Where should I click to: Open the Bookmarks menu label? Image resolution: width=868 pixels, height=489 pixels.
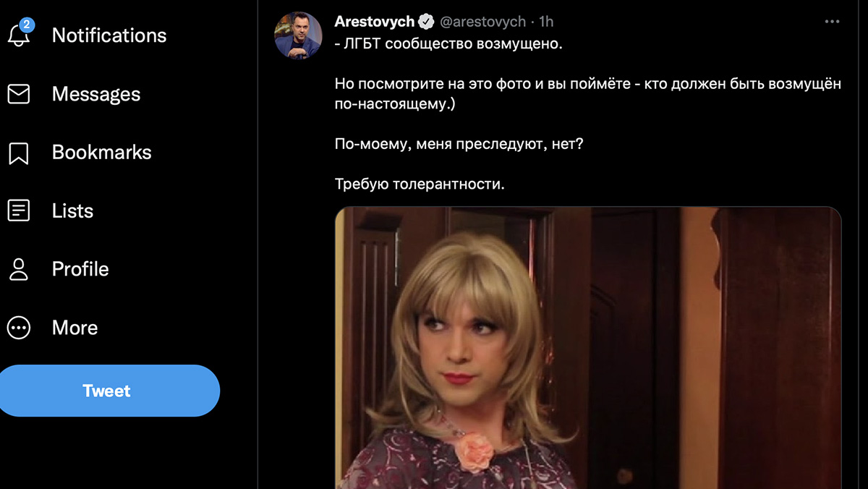pyautogui.click(x=102, y=153)
